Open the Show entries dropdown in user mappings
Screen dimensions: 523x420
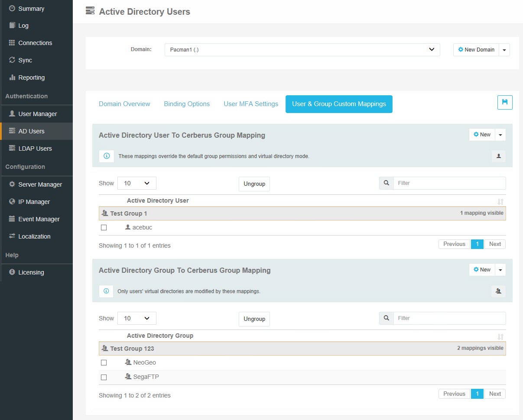137,183
